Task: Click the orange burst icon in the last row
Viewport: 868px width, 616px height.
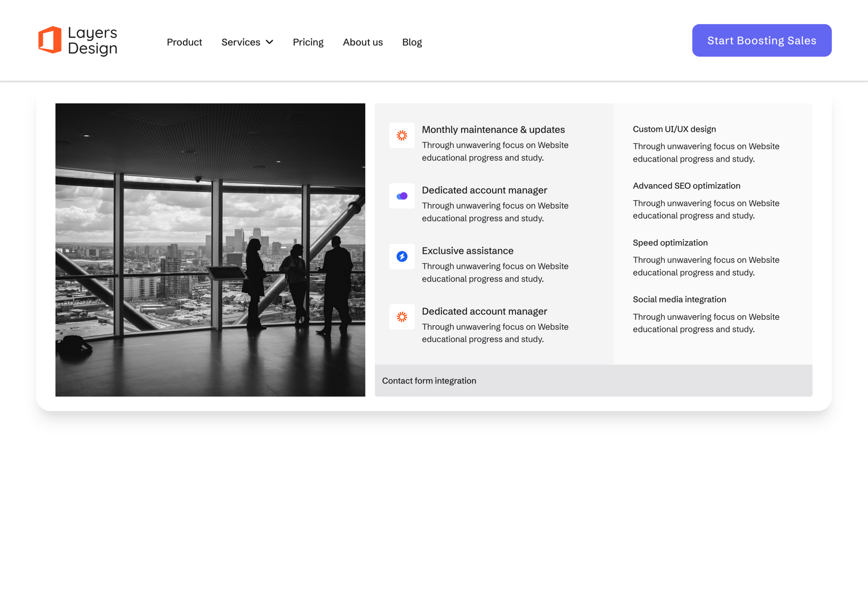Action: tap(402, 317)
